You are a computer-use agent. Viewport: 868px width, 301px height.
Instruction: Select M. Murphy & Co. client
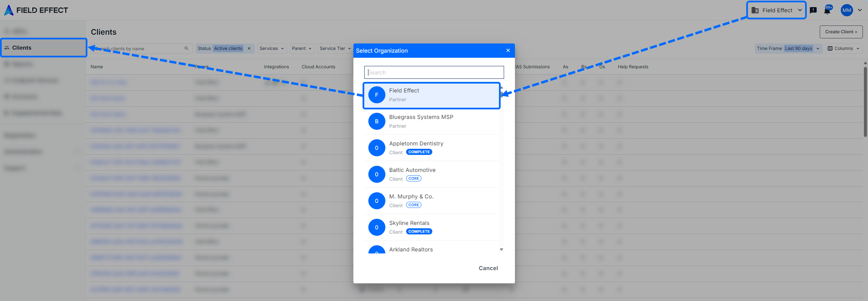point(432,201)
